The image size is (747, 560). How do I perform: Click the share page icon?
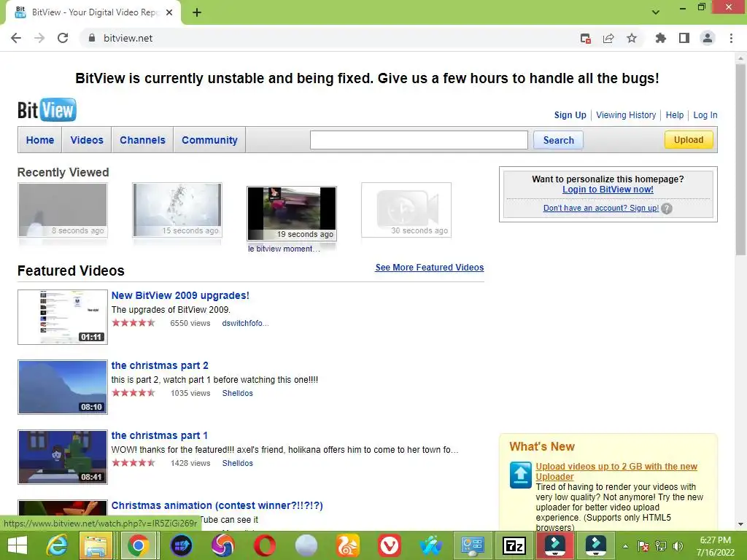click(x=608, y=38)
